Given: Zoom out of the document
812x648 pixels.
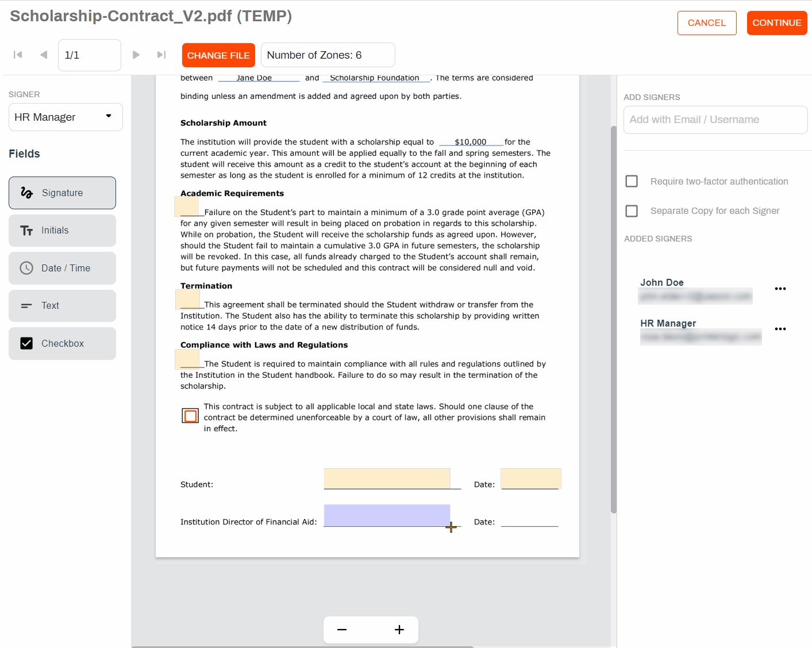Looking at the screenshot, I should [x=342, y=630].
